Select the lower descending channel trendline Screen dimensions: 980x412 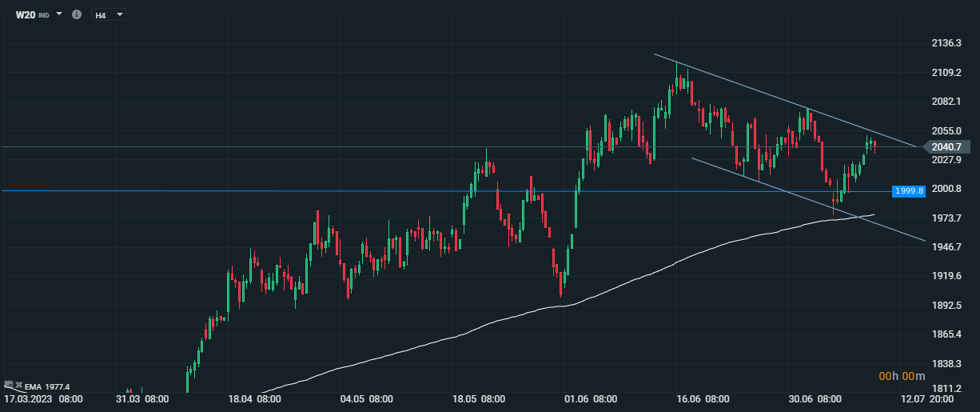tap(807, 199)
